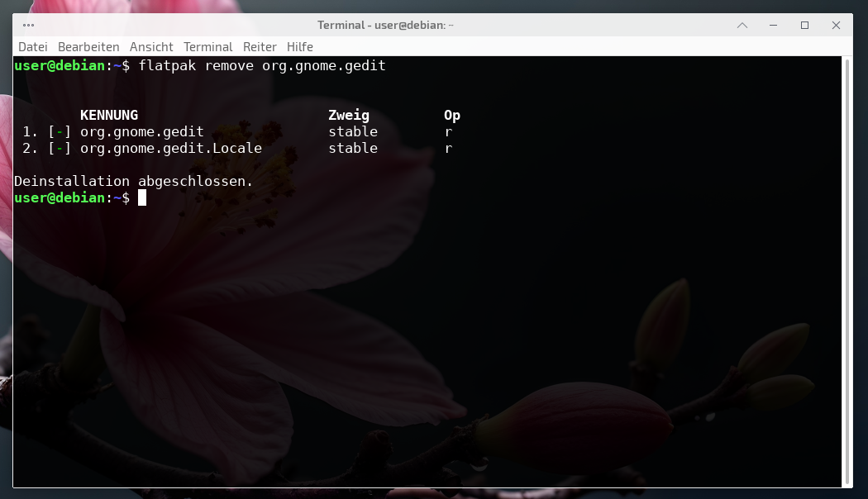Image resolution: width=868 pixels, height=499 pixels.
Task: Open the Datei menu
Action: (33, 47)
